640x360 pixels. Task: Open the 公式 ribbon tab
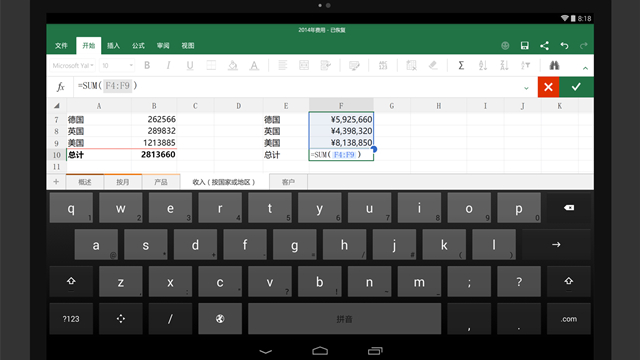point(138,45)
